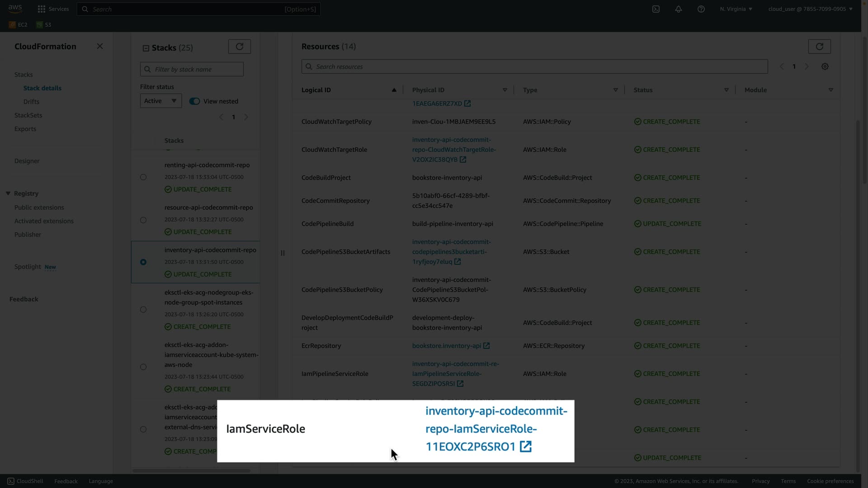The height and width of the screenshot is (488, 868).
Task: Open the help question mark menu
Action: coord(701,9)
